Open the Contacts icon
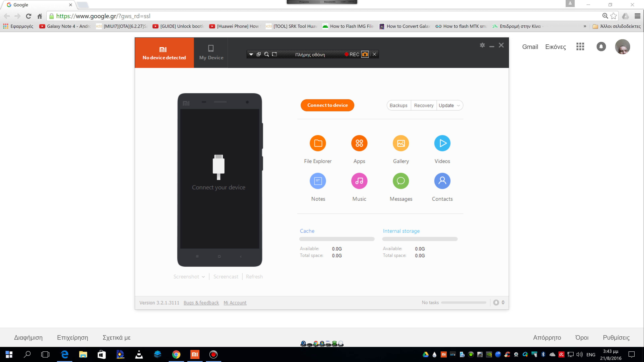 [442, 181]
